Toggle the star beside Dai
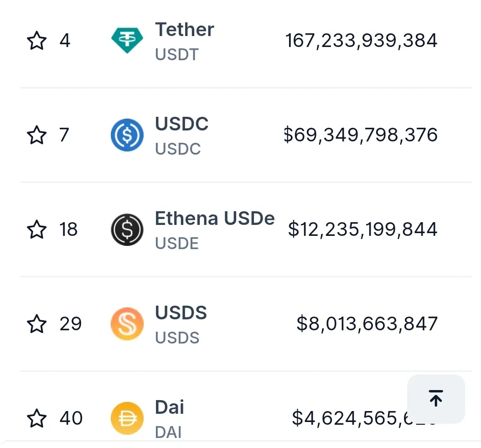The image size is (481, 448). point(37,418)
